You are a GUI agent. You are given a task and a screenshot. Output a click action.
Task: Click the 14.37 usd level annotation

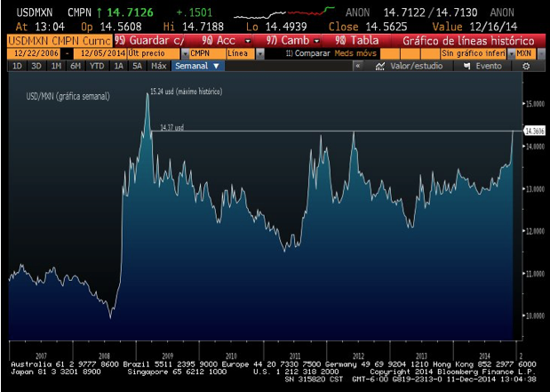point(171,127)
